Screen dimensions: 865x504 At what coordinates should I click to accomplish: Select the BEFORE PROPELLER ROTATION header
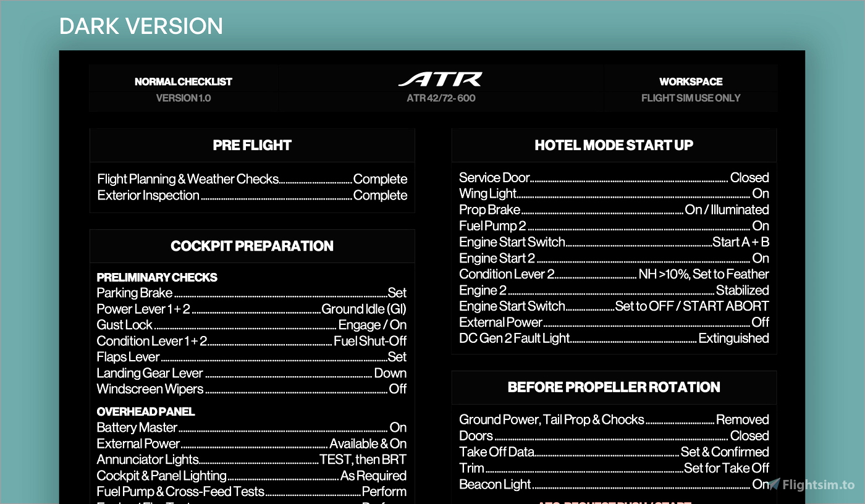coord(614,387)
